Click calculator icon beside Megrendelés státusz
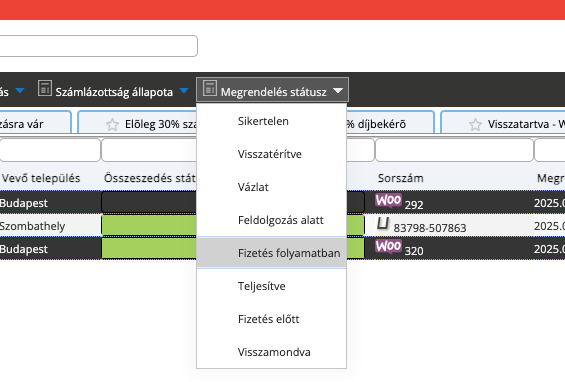Screen dimensions: 565x382 click(x=210, y=88)
